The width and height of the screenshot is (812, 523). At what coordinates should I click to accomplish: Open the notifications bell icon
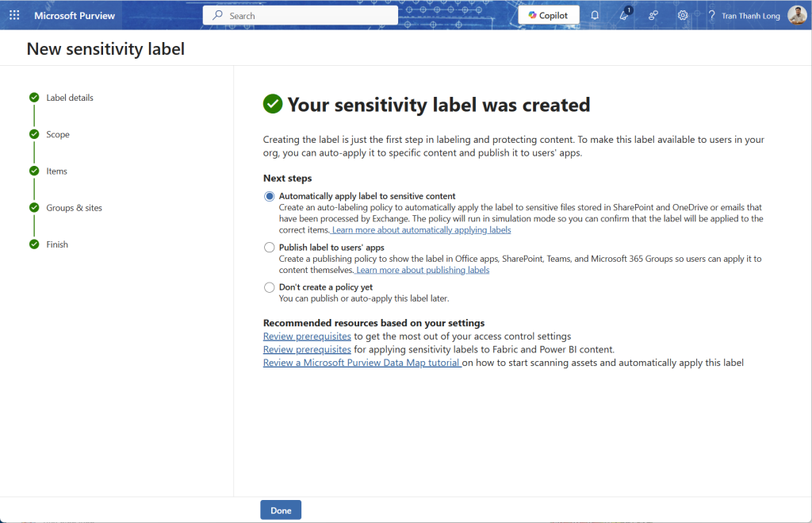(x=595, y=15)
